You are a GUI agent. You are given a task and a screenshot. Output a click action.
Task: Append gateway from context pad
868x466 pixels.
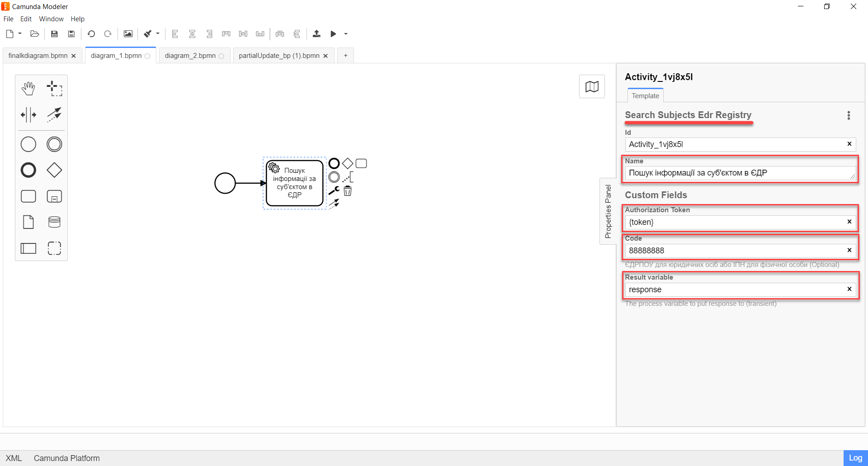point(348,163)
